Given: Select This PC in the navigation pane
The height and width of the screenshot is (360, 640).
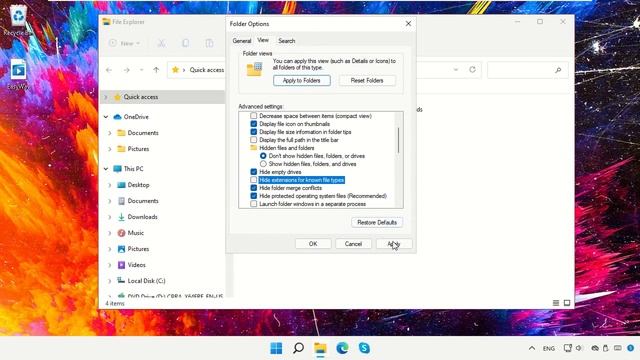Looking at the screenshot, I should click(133, 169).
